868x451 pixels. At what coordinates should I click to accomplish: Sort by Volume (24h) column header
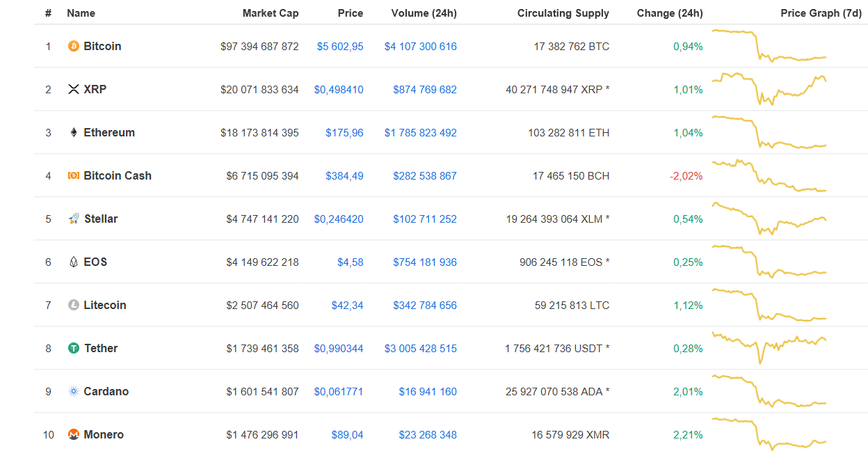point(424,13)
